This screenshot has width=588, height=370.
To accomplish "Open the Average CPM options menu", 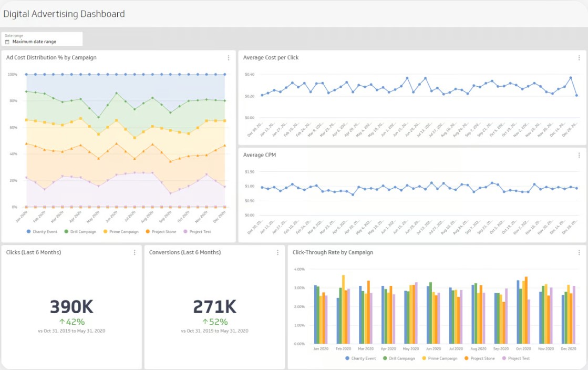I will [x=579, y=155].
